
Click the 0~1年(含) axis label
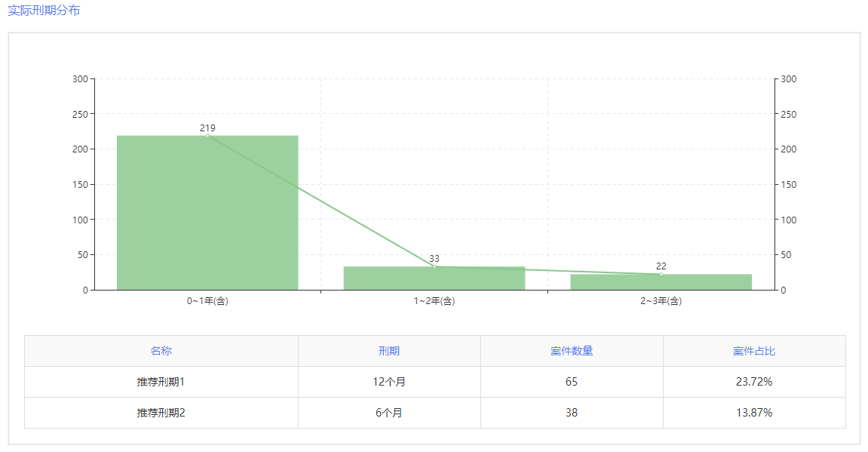pyautogui.click(x=207, y=301)
